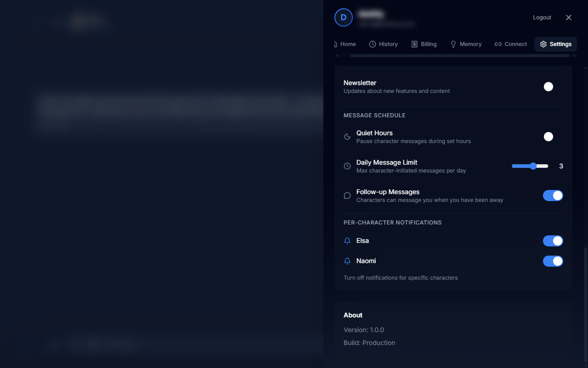
Task: Switch to the History tab
Action: point(384,44)
